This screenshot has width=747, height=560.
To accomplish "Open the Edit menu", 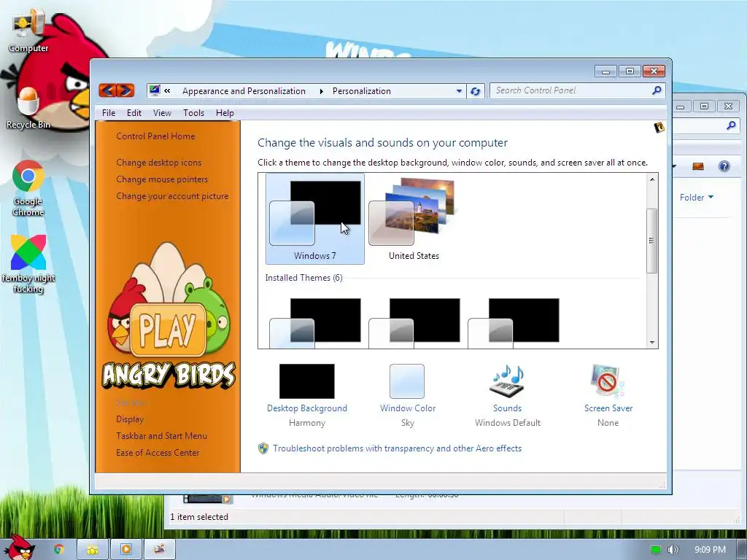I will 134,113.
